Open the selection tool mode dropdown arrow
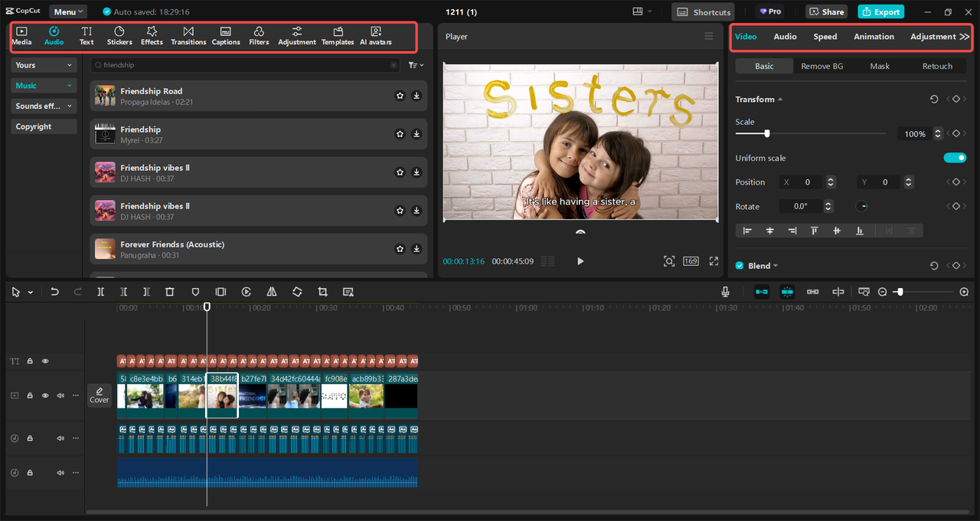The image size is (980, 521). [x=31, y=292]
